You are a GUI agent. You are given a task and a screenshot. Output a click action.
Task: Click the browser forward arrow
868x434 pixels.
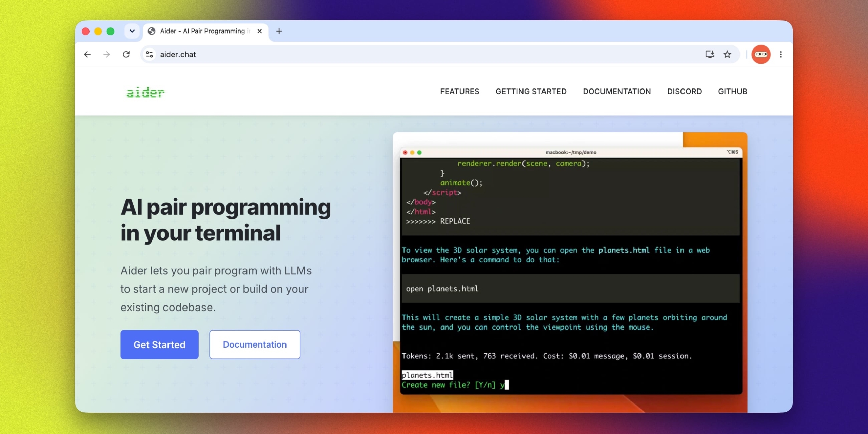106,54
